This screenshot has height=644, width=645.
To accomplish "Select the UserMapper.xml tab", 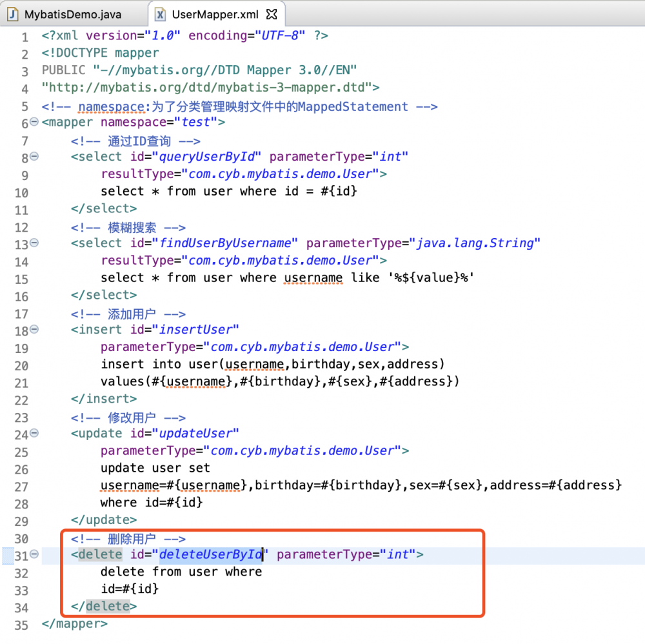I will coord(215,14).
